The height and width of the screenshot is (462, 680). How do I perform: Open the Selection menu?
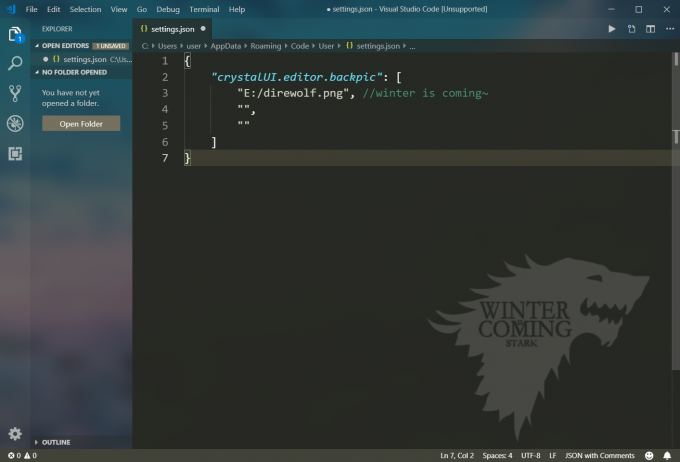(85, 9)
